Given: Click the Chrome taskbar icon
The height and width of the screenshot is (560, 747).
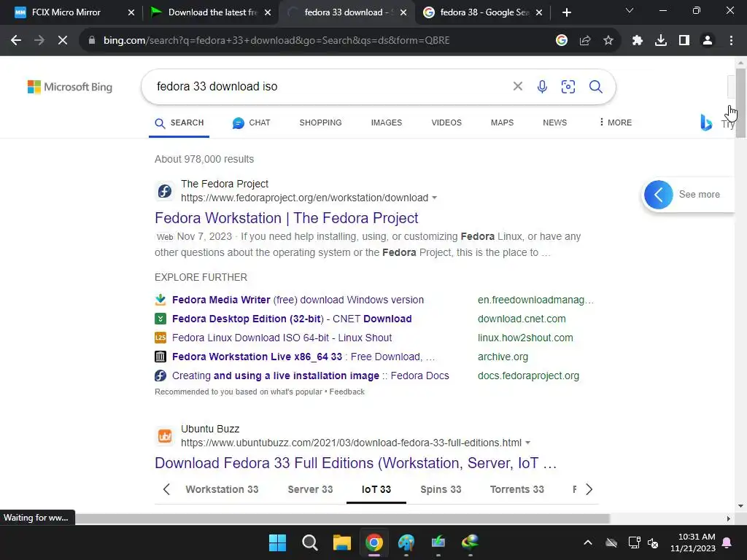Looking at the screenshot, I should [x=374, y=542].
